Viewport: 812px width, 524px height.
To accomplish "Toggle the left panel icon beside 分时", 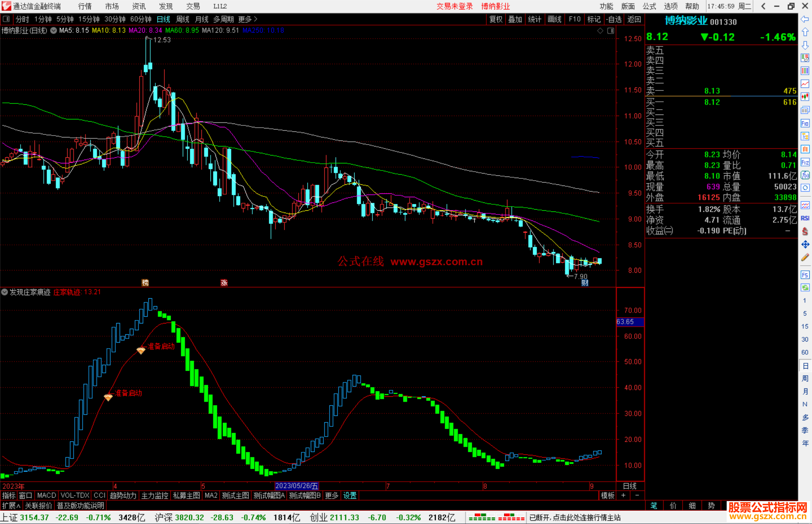I will point(6,19).
